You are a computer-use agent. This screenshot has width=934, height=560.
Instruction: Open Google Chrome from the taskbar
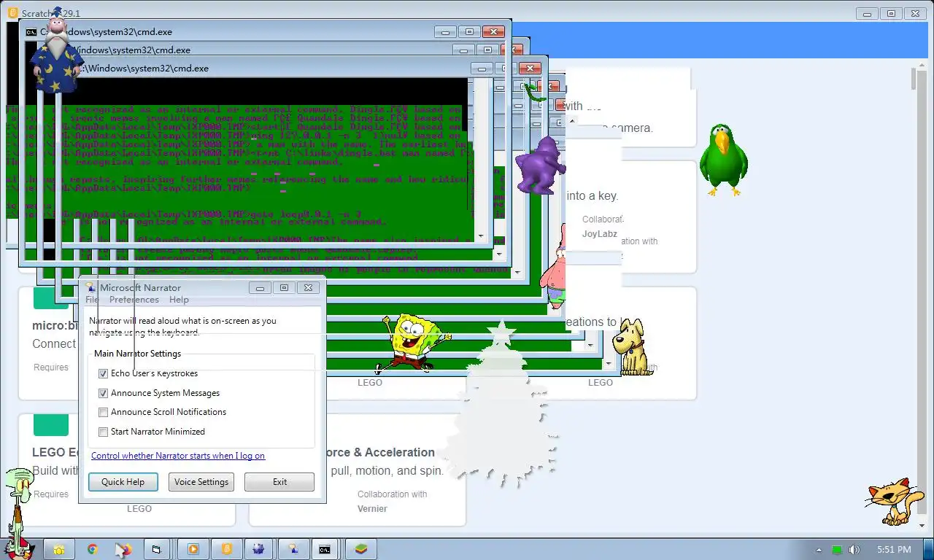tap(93, 550)
